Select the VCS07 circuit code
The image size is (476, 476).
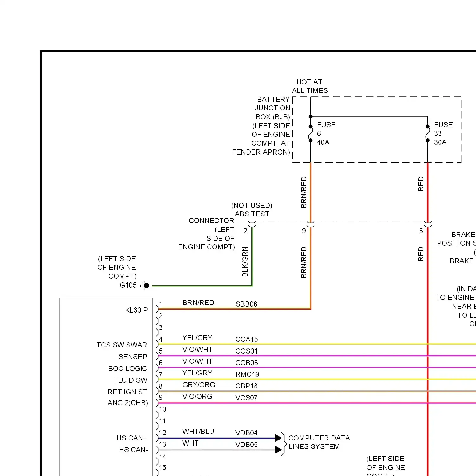(x=247, y=398)
